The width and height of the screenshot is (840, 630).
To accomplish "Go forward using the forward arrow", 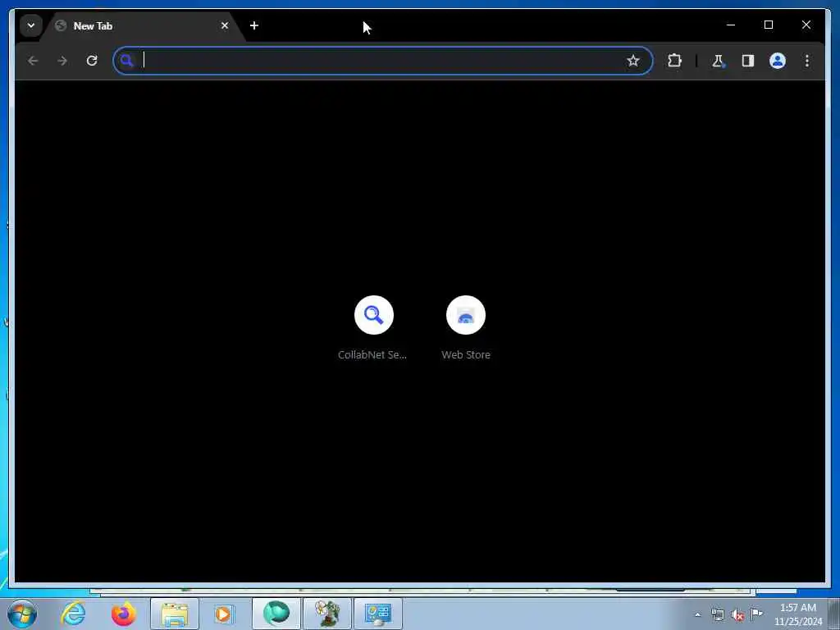I will point(62,61).
